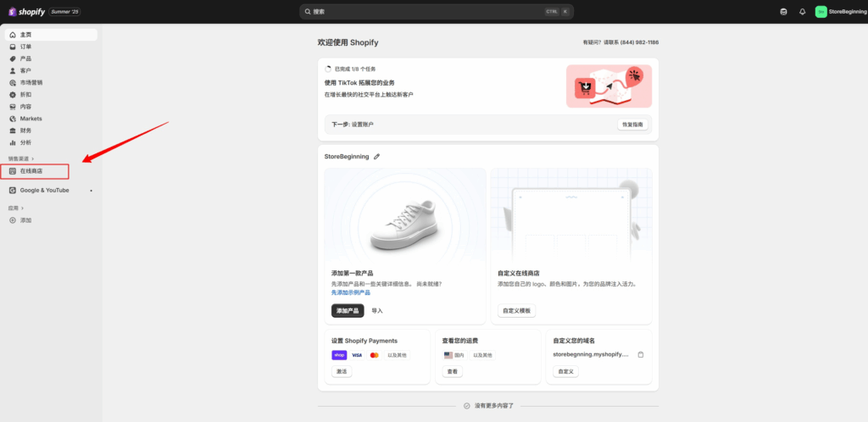Screen dimensions: 868x422
Task: Open the 分析 (Analytics) menu item
Action: (x=25, y=142)
